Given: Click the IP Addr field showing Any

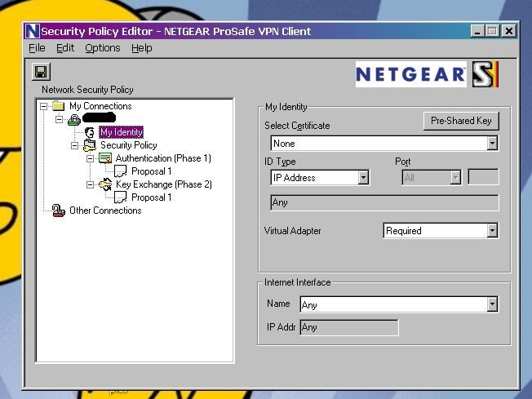Looking at the screenshot, I should click(x=349, y=327).
